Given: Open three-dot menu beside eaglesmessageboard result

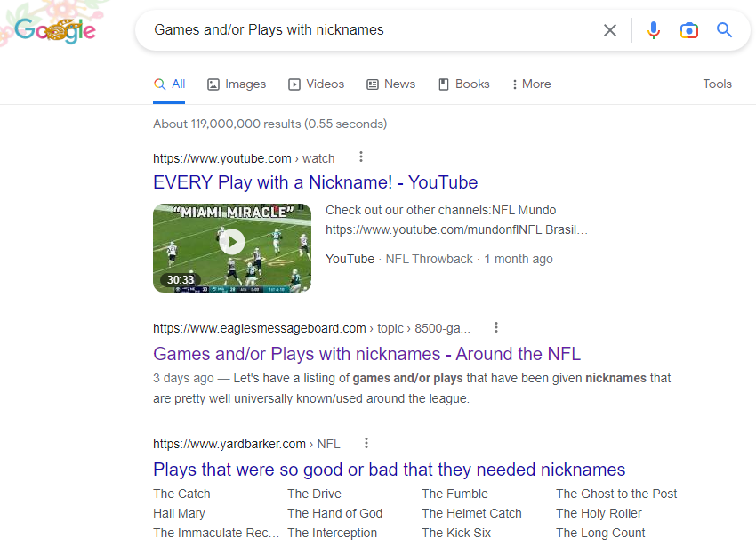Looking at the screenshot, I should tap(496, 327).
